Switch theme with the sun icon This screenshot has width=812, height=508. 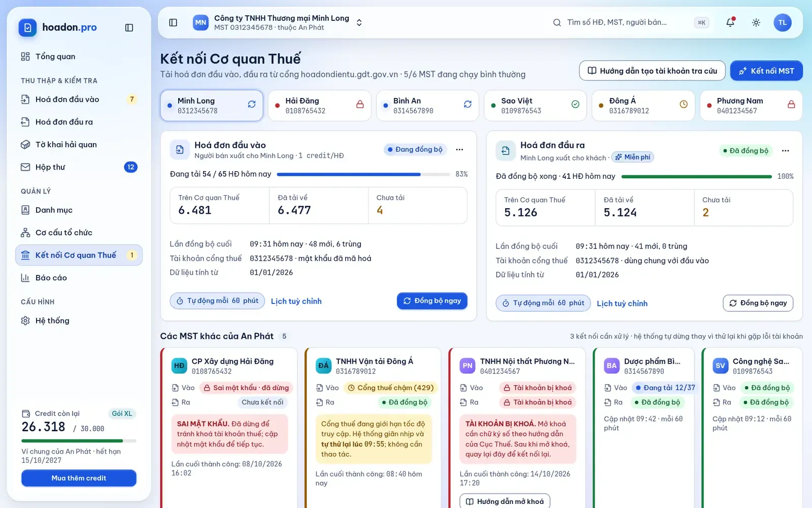coord(756,22)
